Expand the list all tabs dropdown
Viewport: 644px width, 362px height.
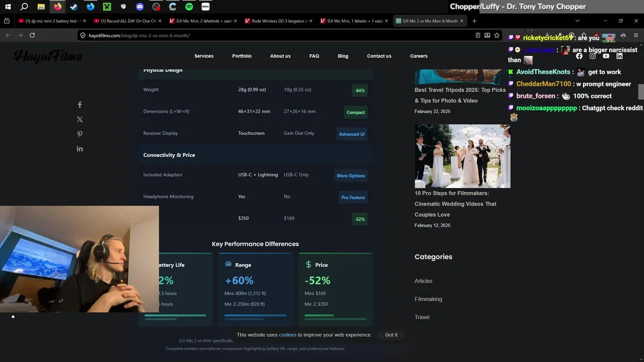click(x=577, y=21)
